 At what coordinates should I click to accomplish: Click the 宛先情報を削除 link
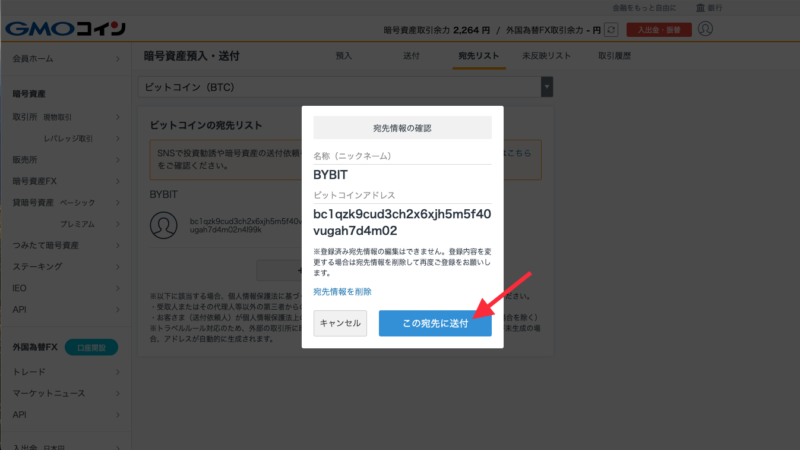point(342,292)
